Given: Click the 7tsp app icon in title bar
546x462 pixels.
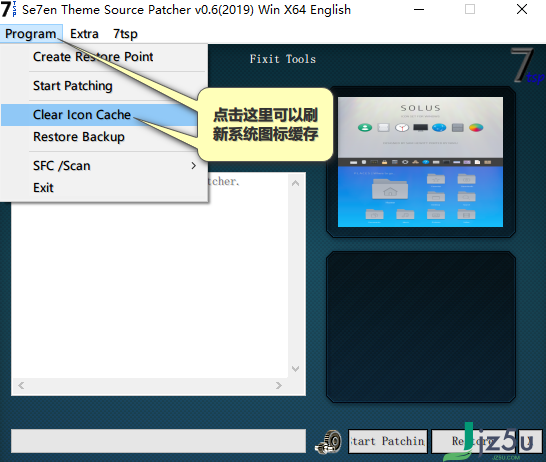Looking at the screenshot, I should click(8, 9).
